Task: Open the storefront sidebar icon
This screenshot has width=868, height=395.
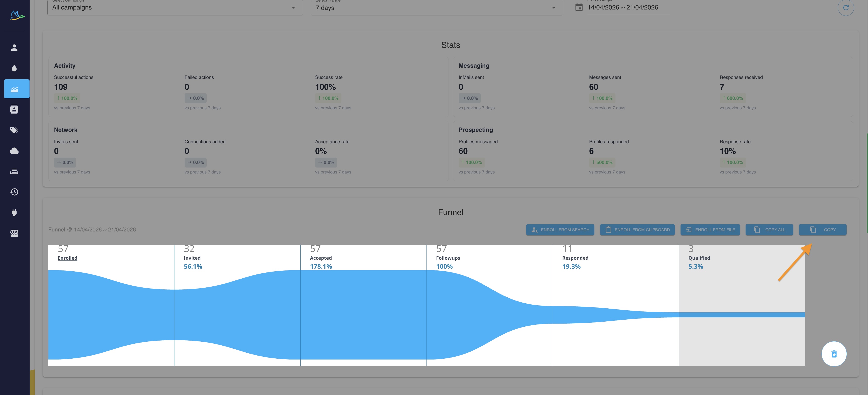Action: click(14, 233)
